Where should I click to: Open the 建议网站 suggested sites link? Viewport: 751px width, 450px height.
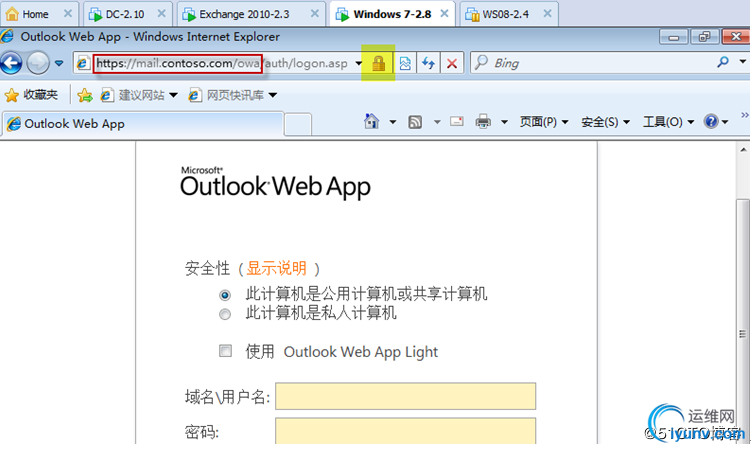pyautogui.click(x=139, y=95)
